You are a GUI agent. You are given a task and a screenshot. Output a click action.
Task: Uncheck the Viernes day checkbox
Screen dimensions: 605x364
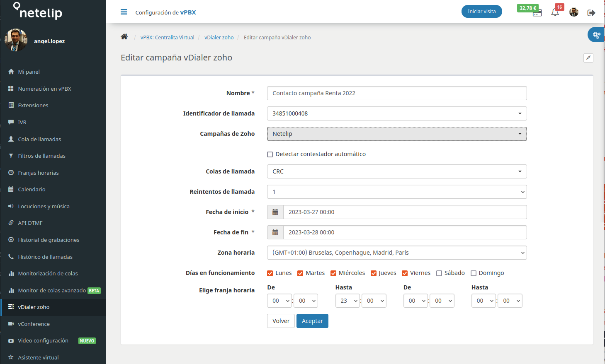pos(405,273)
